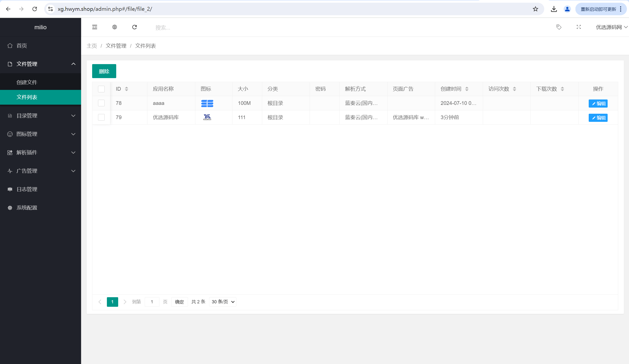Bookmark this page with the star icon
This screenshot has width=629, height=364.
[x=535, y=9]
